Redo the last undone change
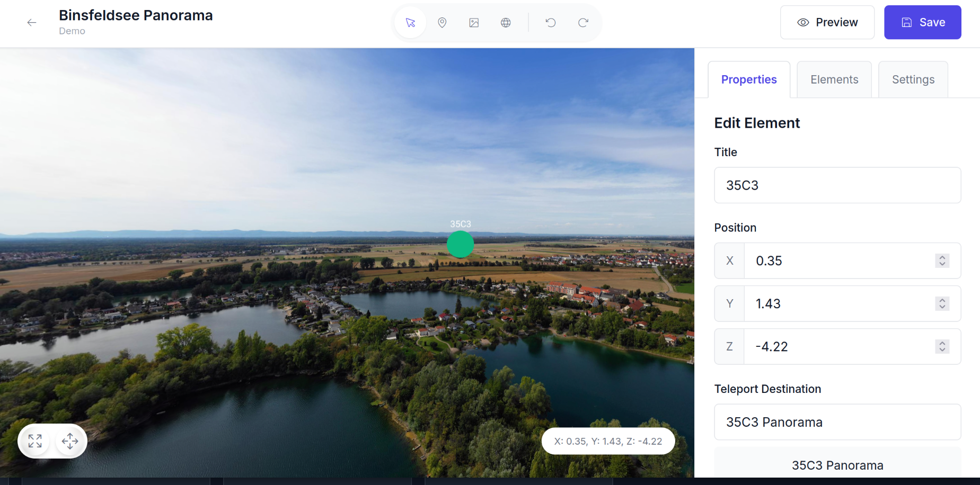 [583, 22]
